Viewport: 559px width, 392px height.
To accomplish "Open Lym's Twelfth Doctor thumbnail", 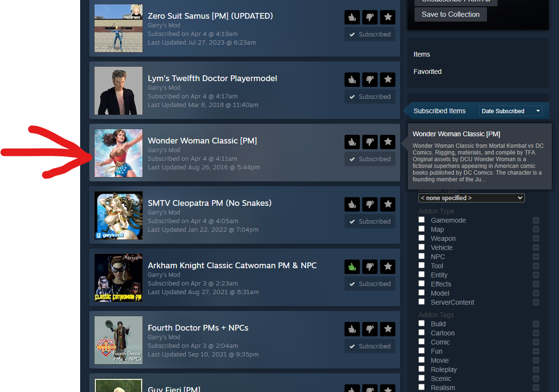I will tap(119, 91).
